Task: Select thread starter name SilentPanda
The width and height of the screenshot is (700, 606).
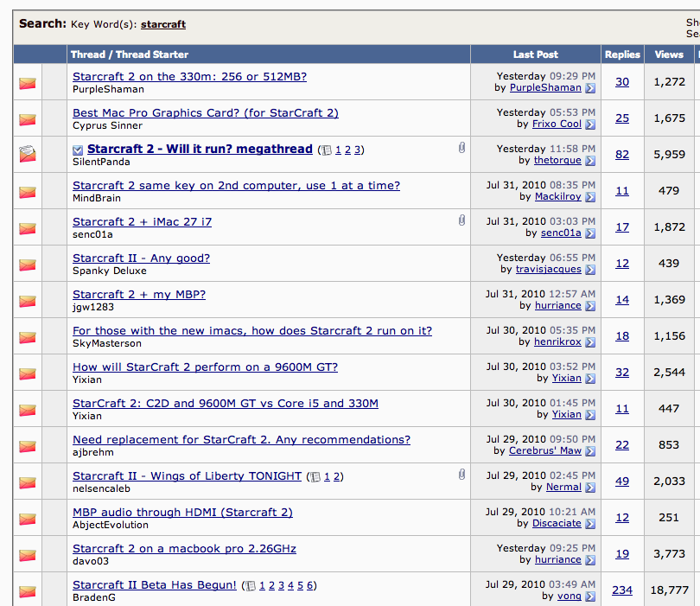Action: (101, 162)
